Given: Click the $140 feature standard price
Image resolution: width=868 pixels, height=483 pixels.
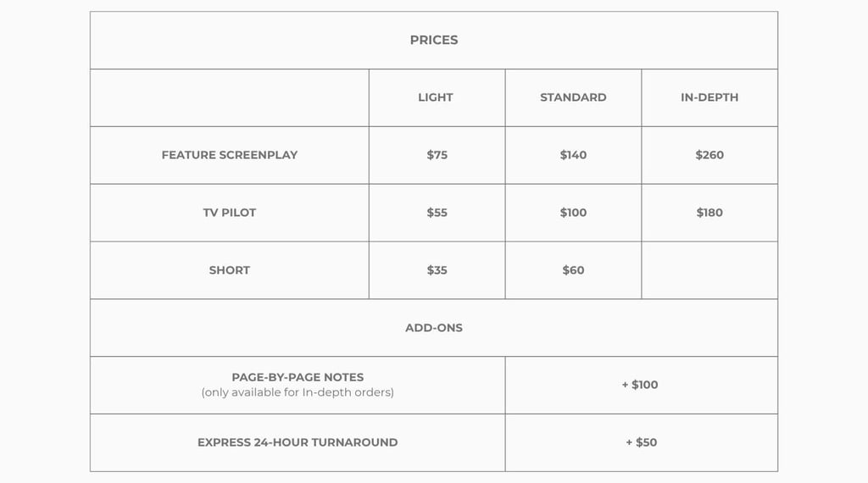Looking at the screenshot, I should pyautogui.click(x=573, y=155).
